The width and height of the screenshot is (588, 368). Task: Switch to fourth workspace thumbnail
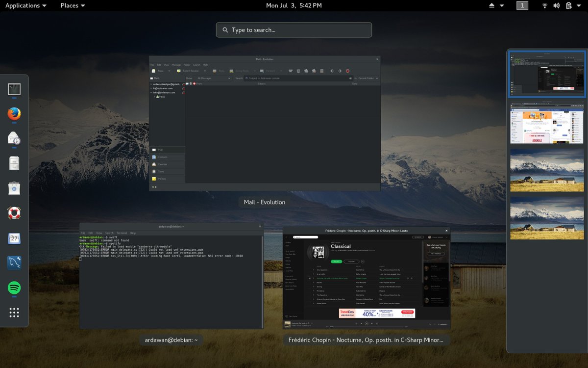pos(547,218)
